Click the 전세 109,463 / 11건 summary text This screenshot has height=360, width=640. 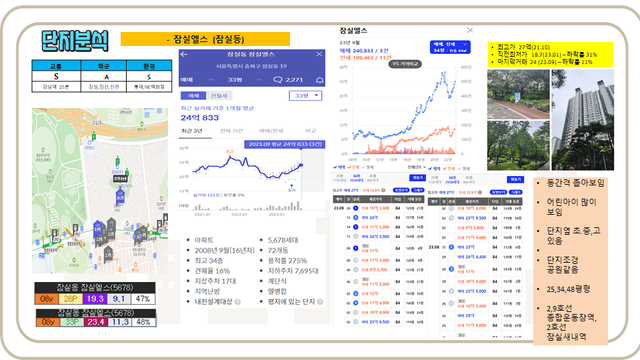pyautogui.click(x=365, y=58)
